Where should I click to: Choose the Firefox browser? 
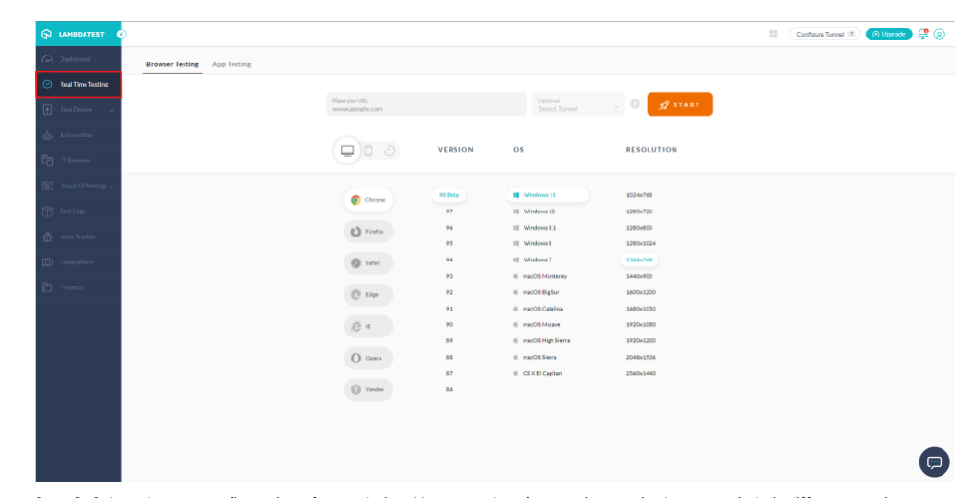pos(369,232)
